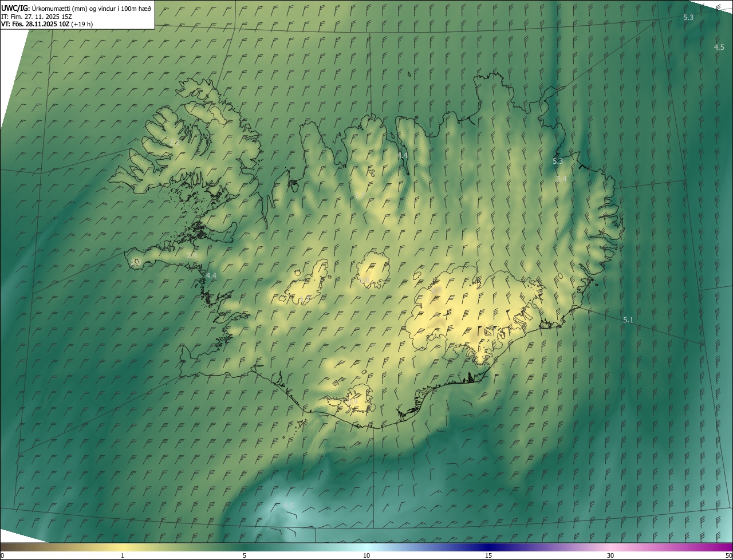Image resolution: width=733 pixels, height=560 pixels.
Task: Click the 2.1 value label in the Westfjords
Action: click(174, 141)
